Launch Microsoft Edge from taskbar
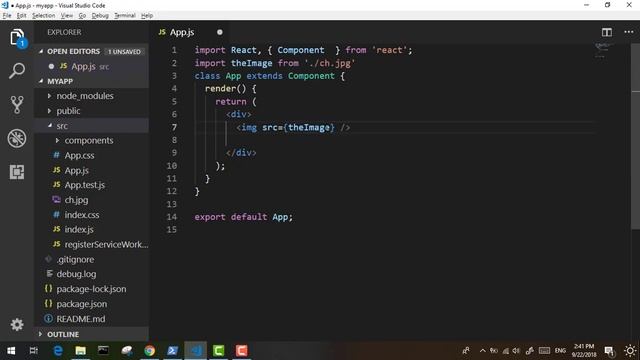640x360 pixels. click(x=58, y=351)
